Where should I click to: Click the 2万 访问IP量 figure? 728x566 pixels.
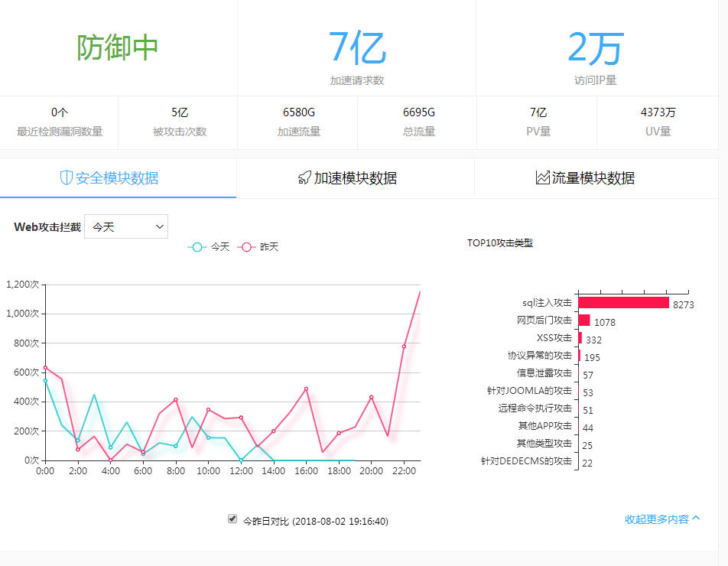click(x=595, y=47)
